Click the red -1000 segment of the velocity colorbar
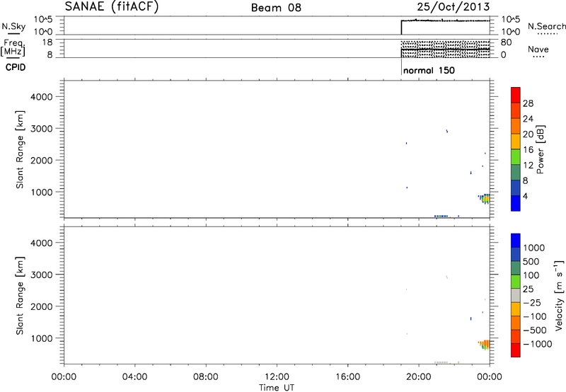 coord(516,350)
